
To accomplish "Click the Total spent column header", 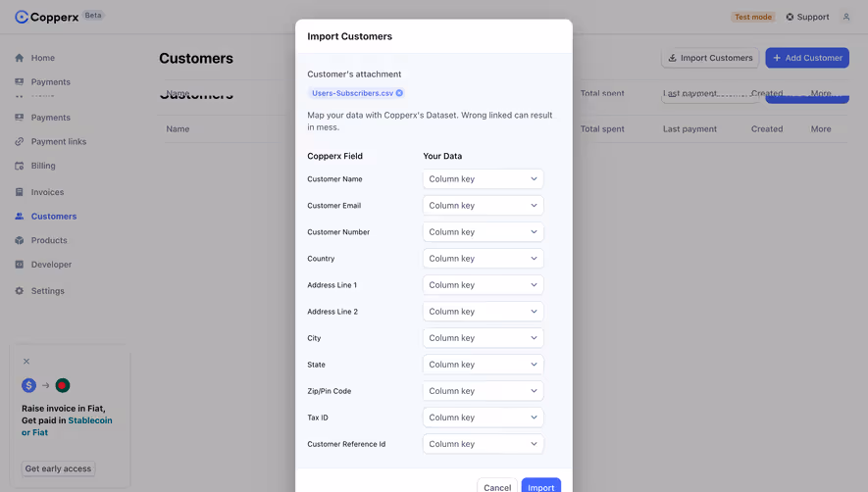I will point(602,129).
